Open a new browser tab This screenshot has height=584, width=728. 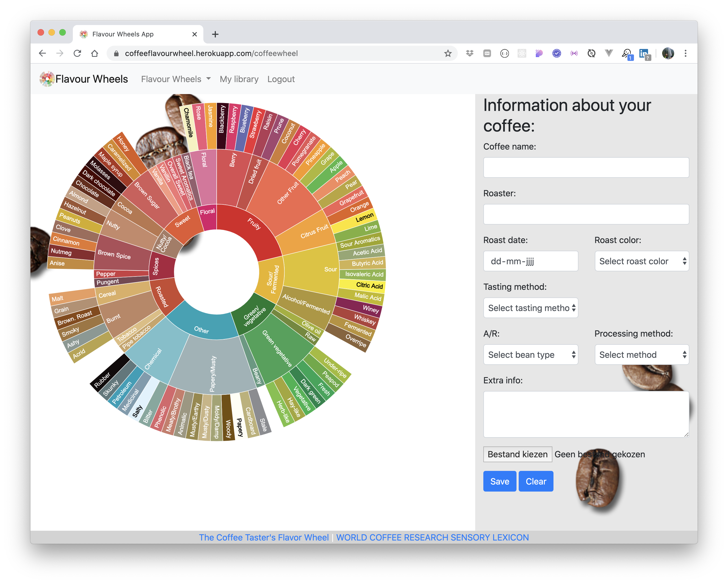coord(215,34)
